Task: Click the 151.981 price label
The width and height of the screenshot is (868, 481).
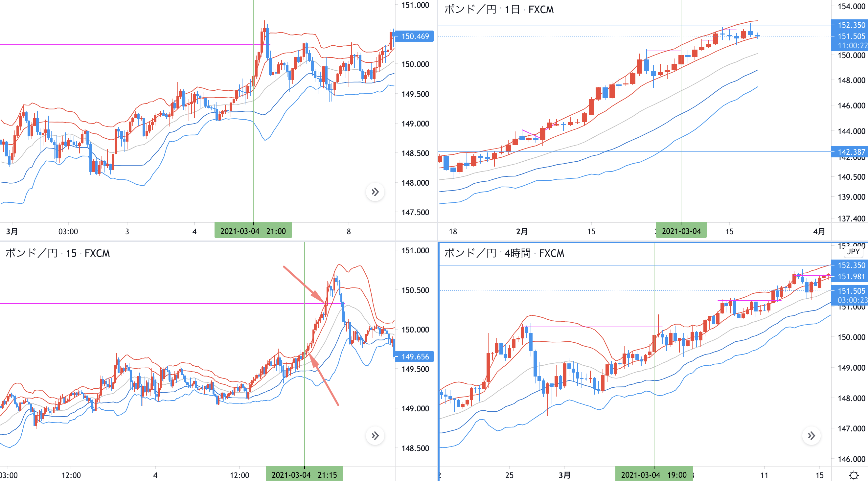Action: pyautogui.click(x=851, y=277)
